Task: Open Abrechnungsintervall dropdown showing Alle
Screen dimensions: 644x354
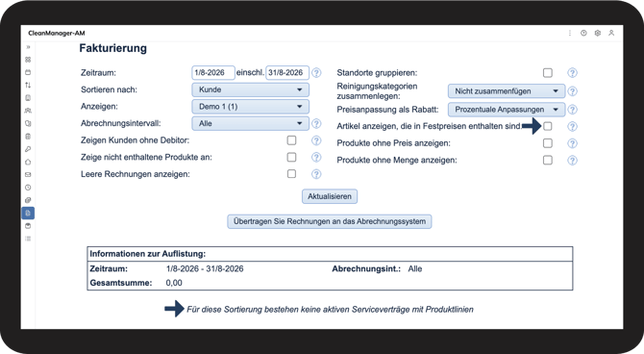Action: pos(251,123)
